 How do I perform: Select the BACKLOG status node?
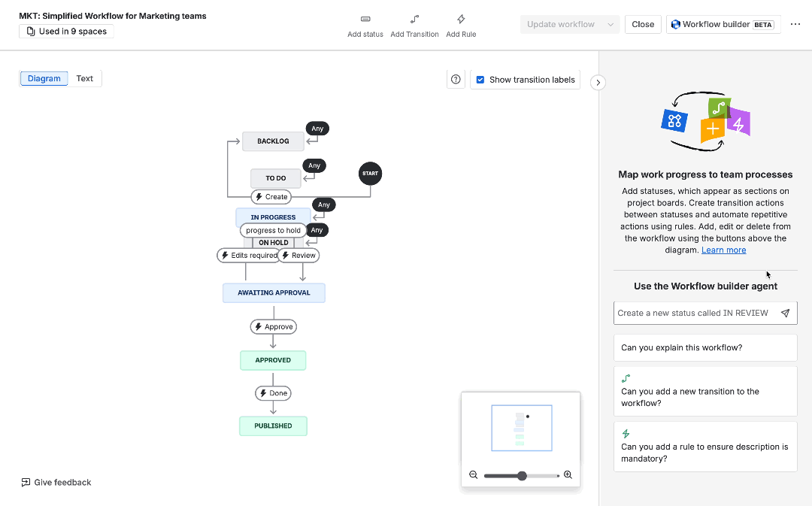pos(273,141)
